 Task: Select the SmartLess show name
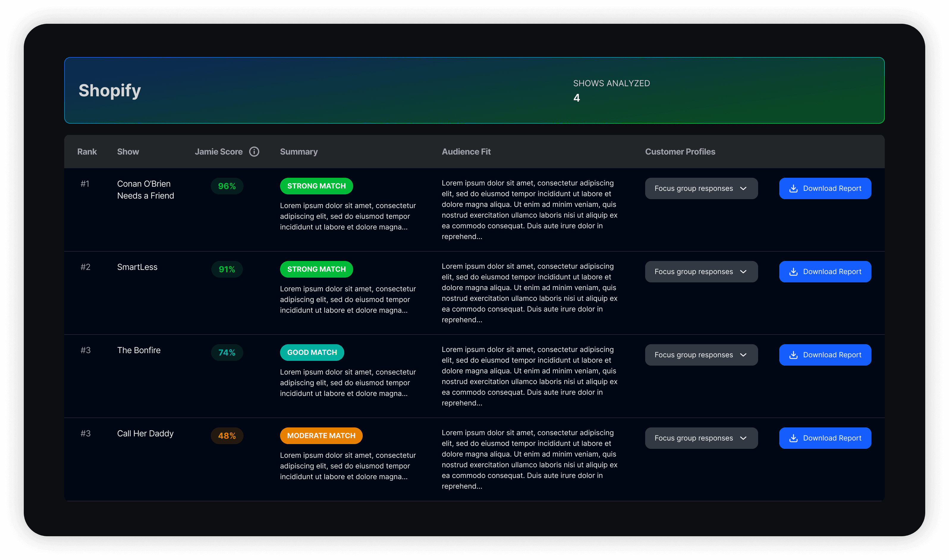coord(137,267)
